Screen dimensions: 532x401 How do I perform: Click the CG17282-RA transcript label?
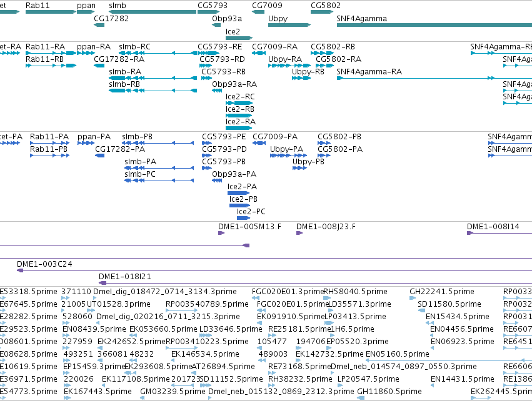[x=119, y=59]
